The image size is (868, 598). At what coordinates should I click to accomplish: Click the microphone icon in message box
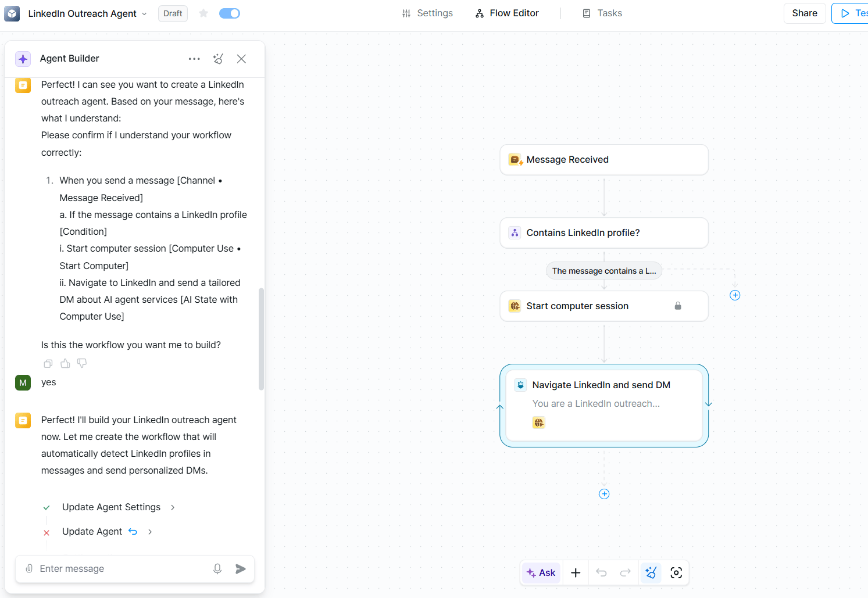217,569
